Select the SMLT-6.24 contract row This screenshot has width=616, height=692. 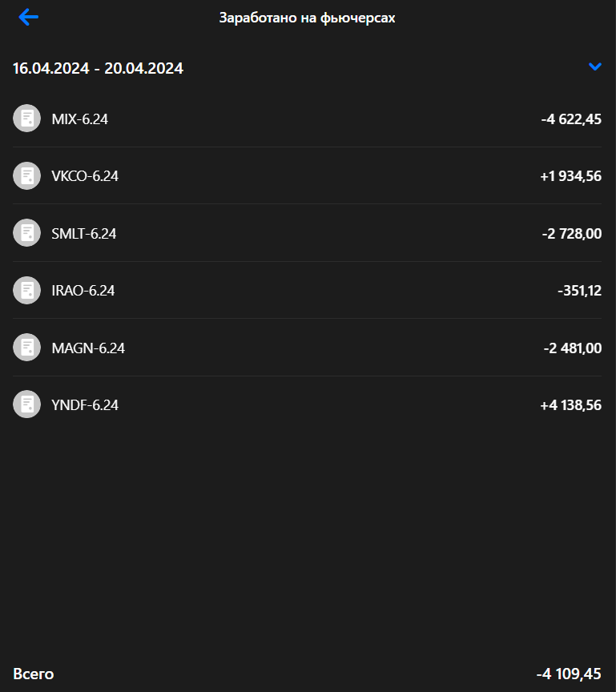pyautogui.click(x=307, y=232)
